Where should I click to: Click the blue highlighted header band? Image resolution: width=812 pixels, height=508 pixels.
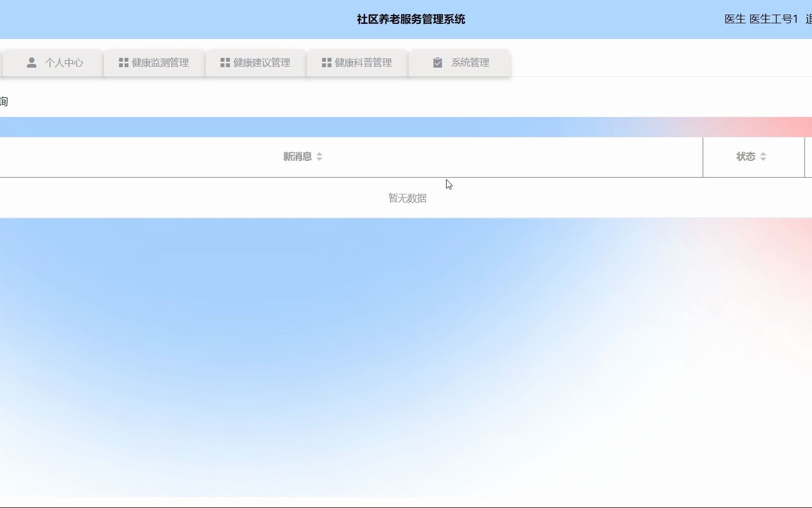406,127
